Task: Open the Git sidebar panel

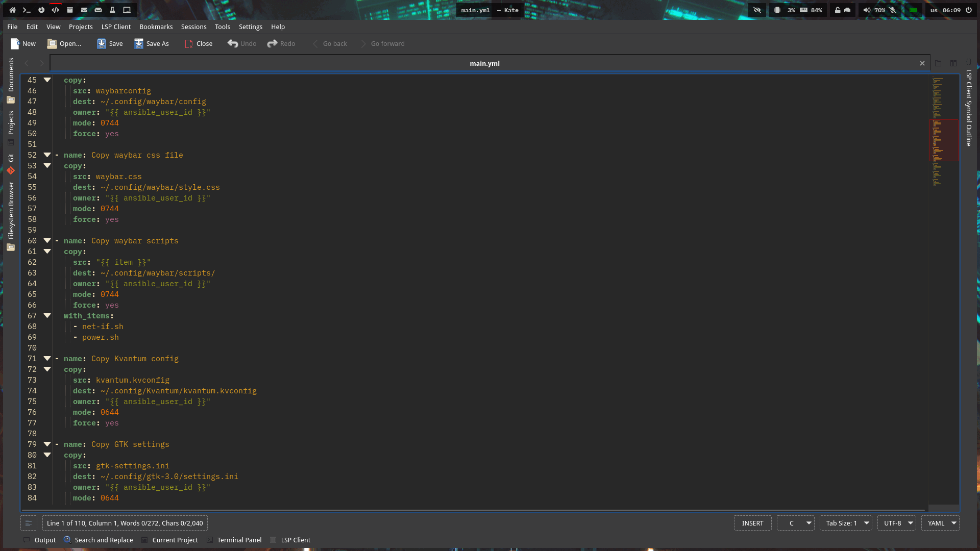Action: (11, 163)
